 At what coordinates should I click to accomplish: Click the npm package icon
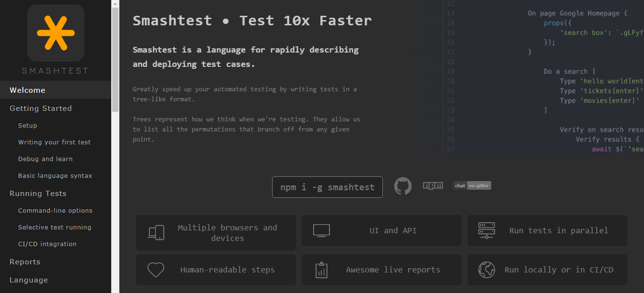(x=433, y=186)
